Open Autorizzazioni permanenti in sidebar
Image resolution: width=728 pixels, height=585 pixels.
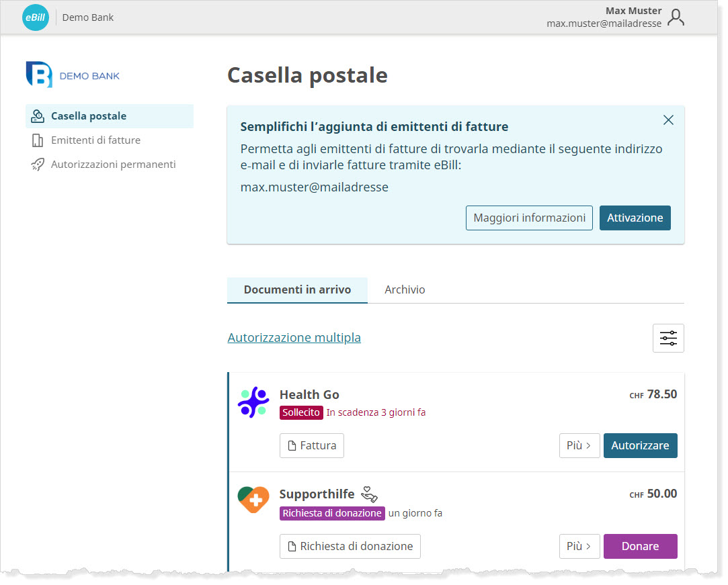(x=113, y=165)
